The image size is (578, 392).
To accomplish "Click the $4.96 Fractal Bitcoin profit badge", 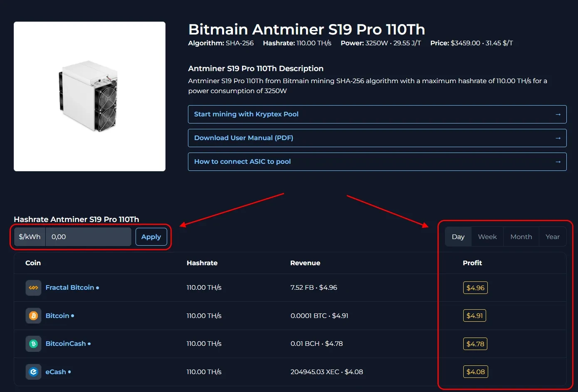I will [475, 288].
